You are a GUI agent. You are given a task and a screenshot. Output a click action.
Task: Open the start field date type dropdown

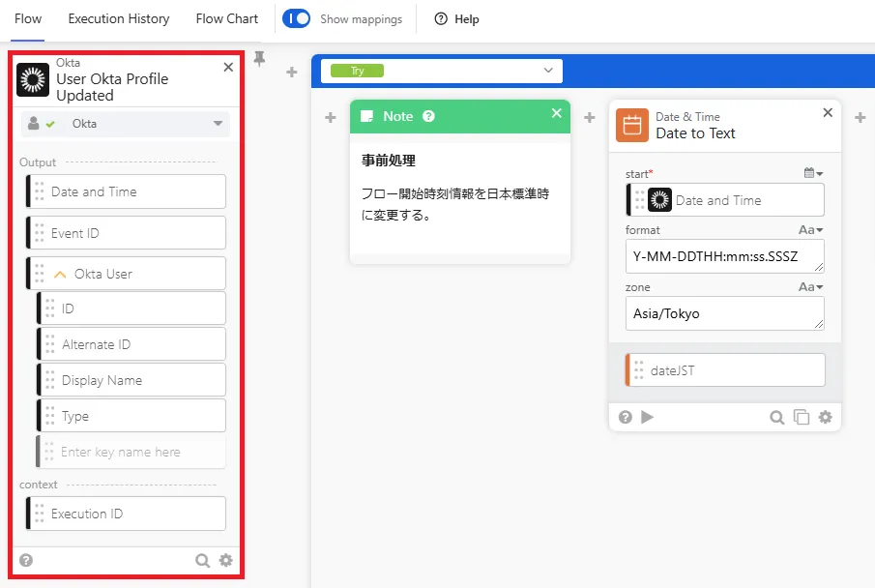coord(814,173)
